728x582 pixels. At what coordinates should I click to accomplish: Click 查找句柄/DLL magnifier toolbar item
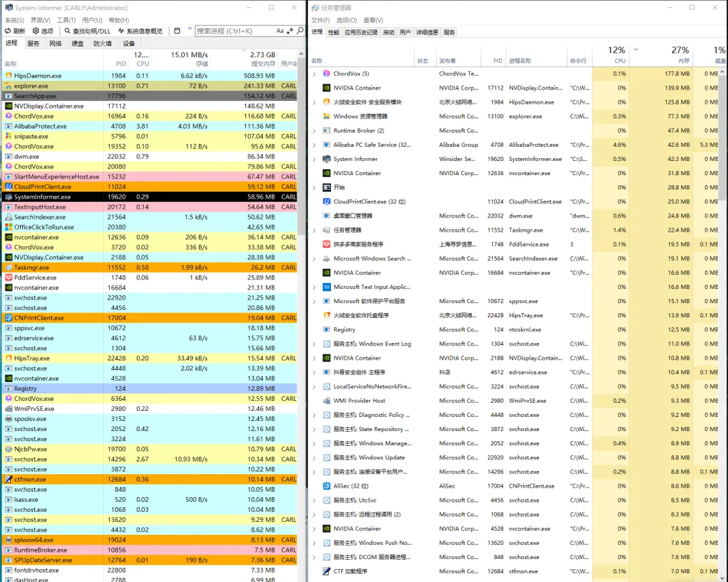(67, 31)
